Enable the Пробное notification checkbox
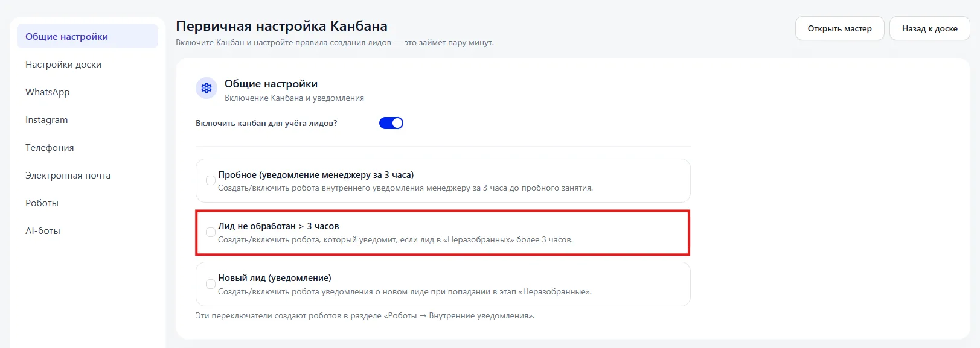 tap(211, 180)
